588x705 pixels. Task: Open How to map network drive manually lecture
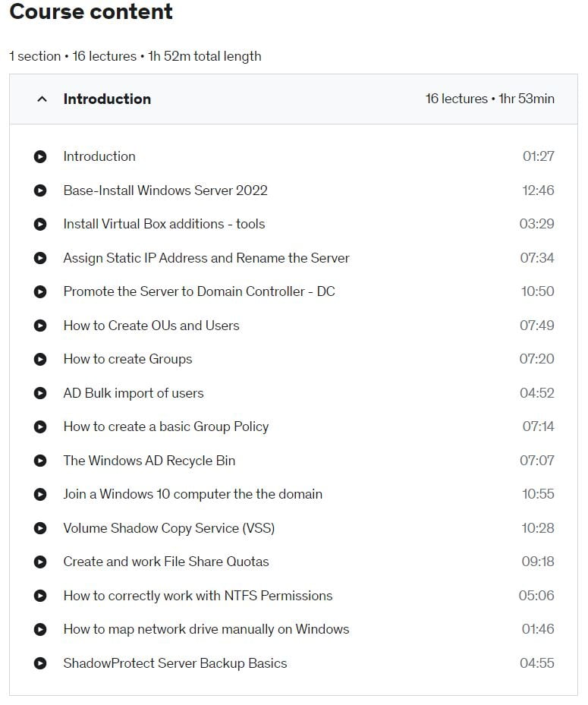206,629
